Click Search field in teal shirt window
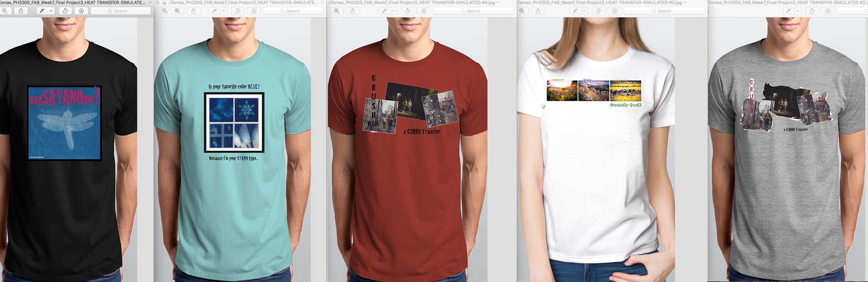This screenshot has height=282, width=868. 293,11
